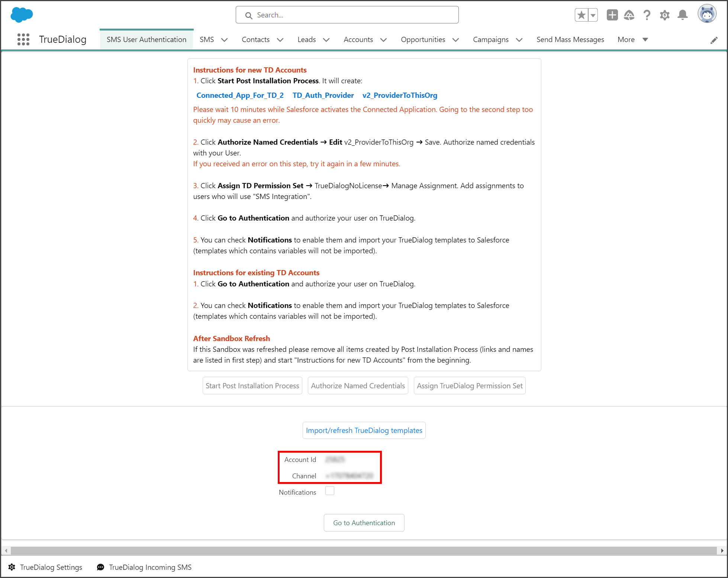Open TrueDialog Incoming SMS utility item
728x578 pixels.
pos(144,567)
